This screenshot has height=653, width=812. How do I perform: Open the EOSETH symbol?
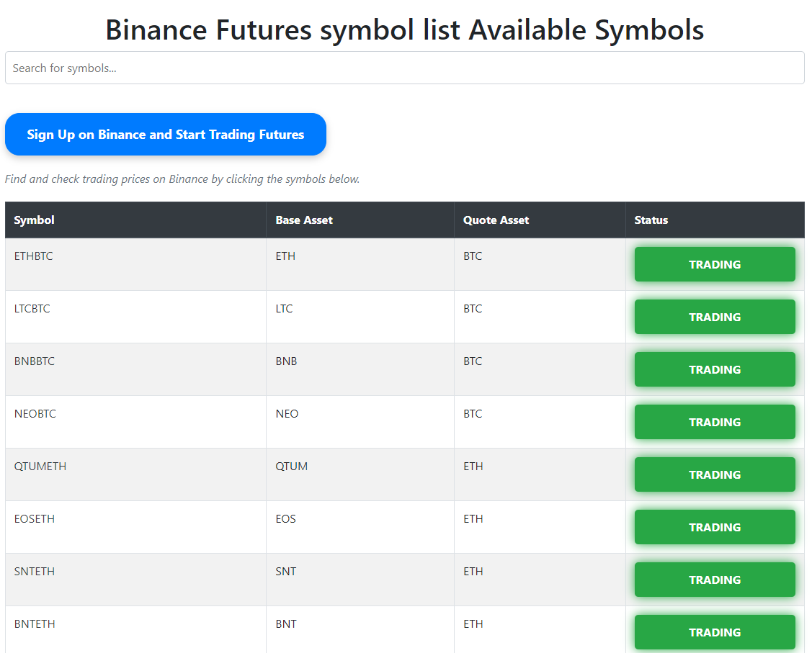coord(34,519)
